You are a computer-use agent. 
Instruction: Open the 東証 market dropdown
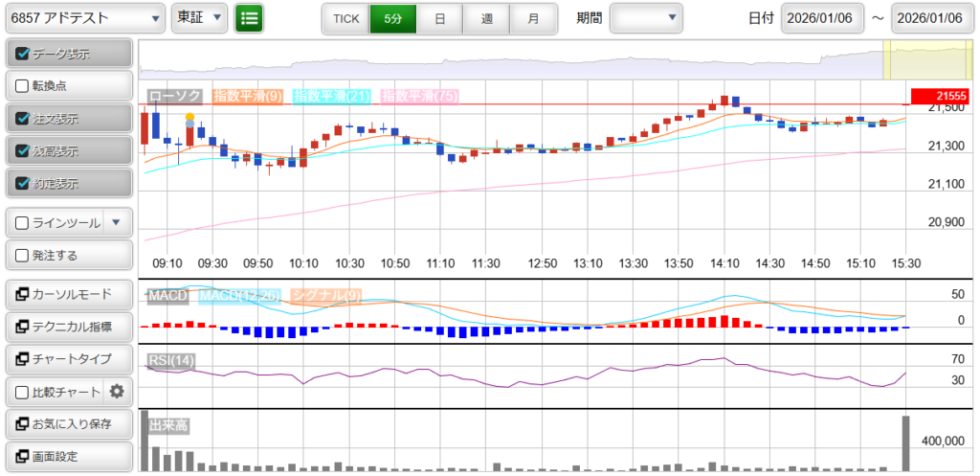click(x=199, y=18)
